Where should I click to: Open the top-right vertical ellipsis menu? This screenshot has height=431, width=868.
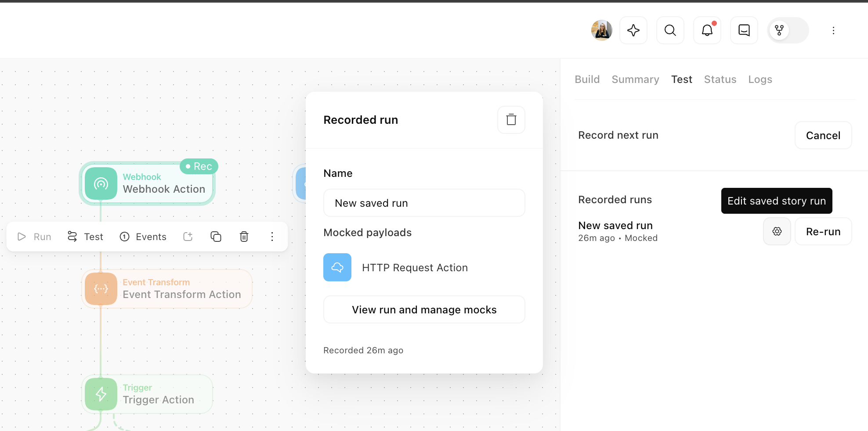coord(833,30)
